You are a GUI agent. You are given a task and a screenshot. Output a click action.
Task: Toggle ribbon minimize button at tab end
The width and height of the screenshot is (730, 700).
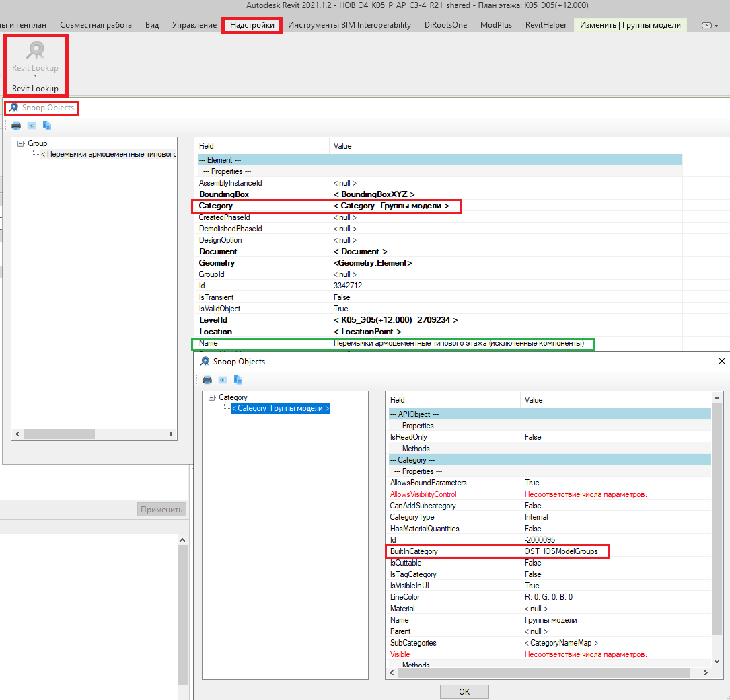click(706, 25)
